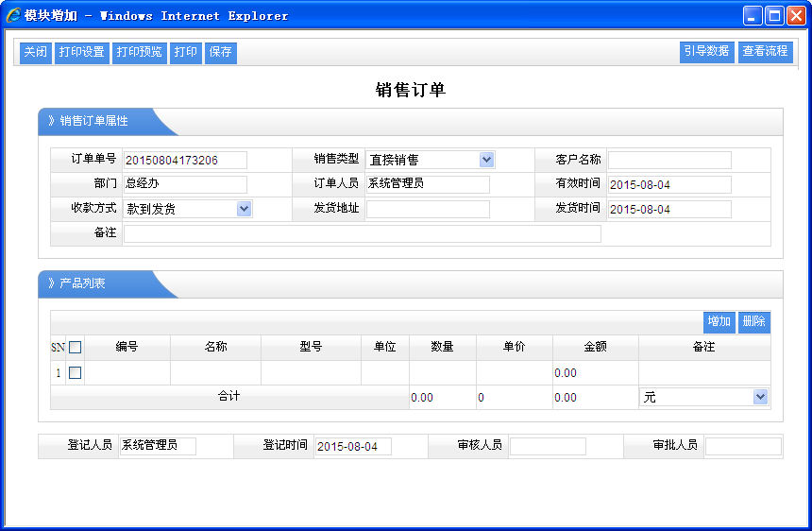Open the 收款方式 dropdown
The width and height of the screenshot is (812, 531).
(244, 209)
